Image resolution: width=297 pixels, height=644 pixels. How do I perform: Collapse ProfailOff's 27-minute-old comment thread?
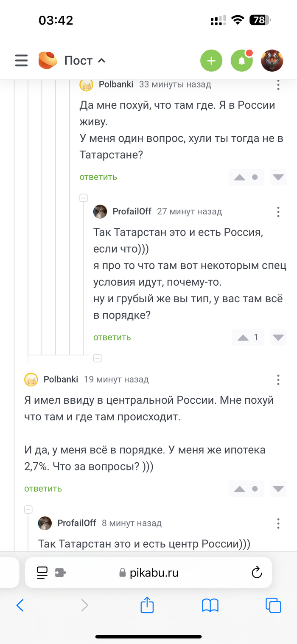click(84, 197)
